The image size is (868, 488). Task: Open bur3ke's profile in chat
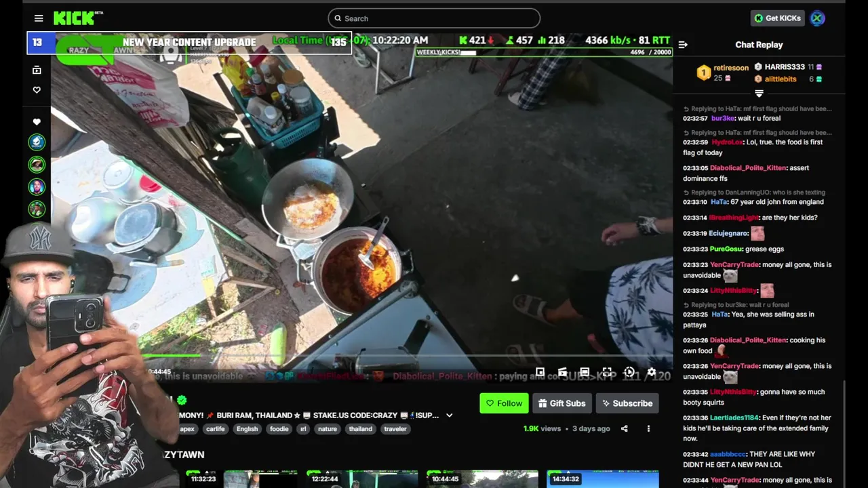tap(723, 119)
